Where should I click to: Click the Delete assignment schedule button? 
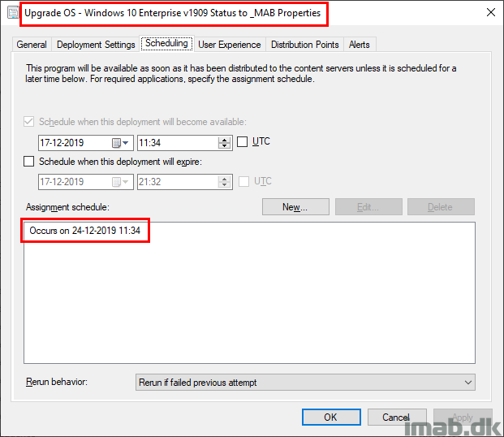tap(441, 206)
